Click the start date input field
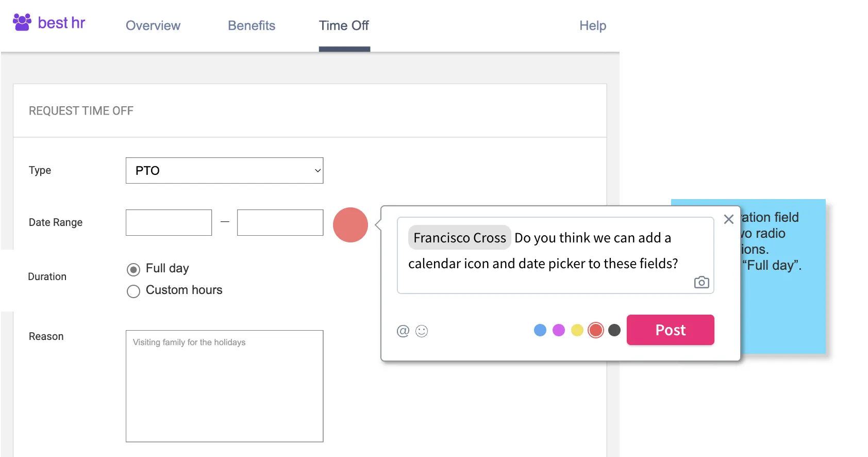The image size is (868, 457). pyautogui.click(x=169, y=223)
